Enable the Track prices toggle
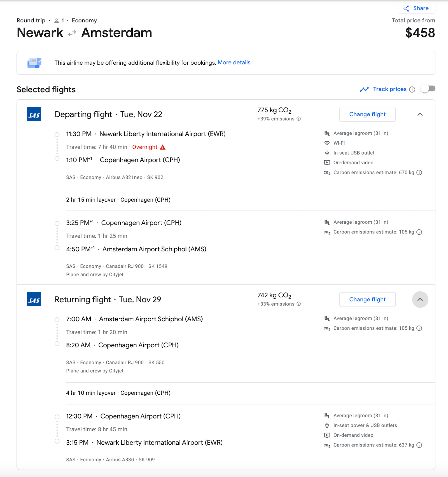The image size is (448, 477). tap(428, 89)
